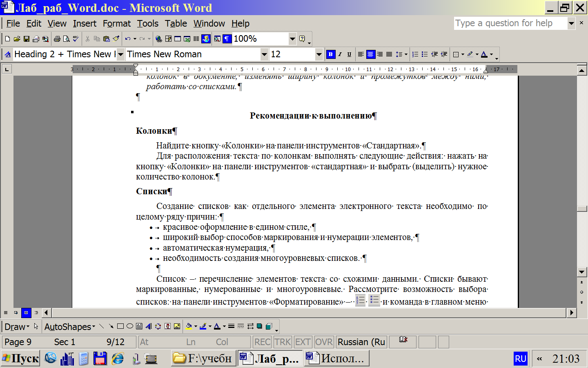This screenshot has width=588, height=368.
Task: Switch to the F:\учебн folder taskbar button
Action: click(x=203, y=359)
